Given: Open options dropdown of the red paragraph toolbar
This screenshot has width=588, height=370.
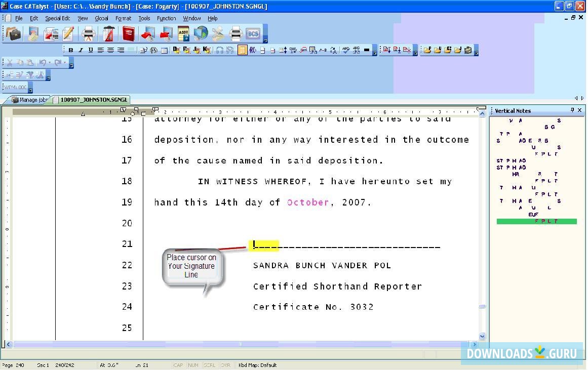Looking at the screenshot, I should (415, 50).
